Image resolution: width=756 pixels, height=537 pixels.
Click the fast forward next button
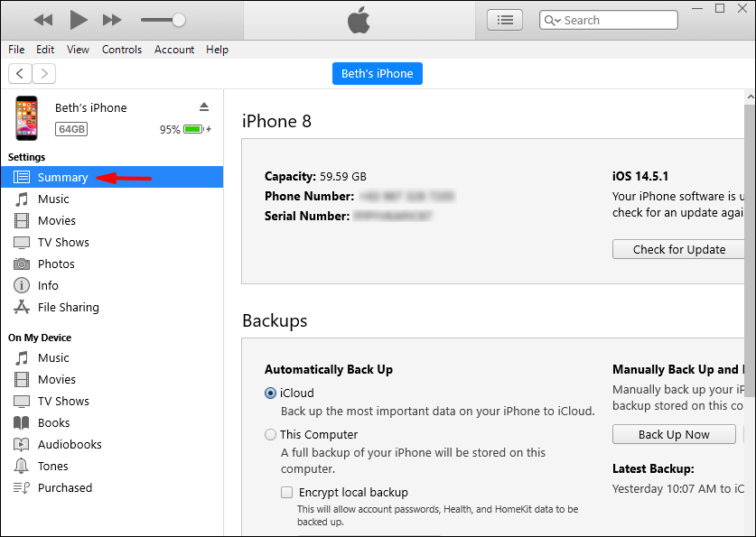(112, 20)
